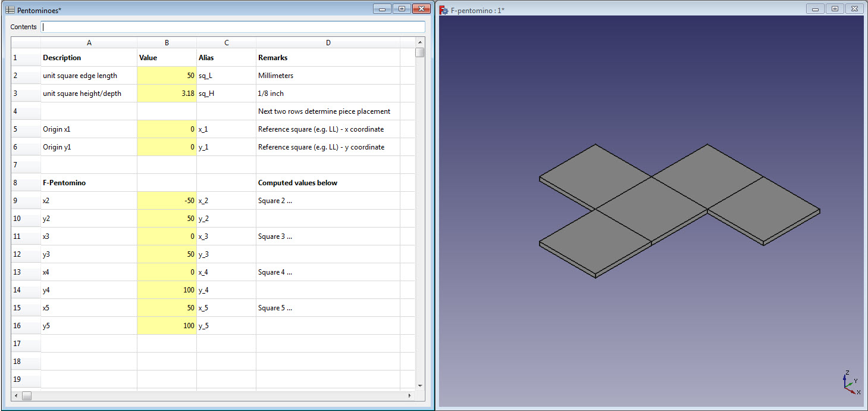Select the yellow cell with value 3.18

[167, 93]
